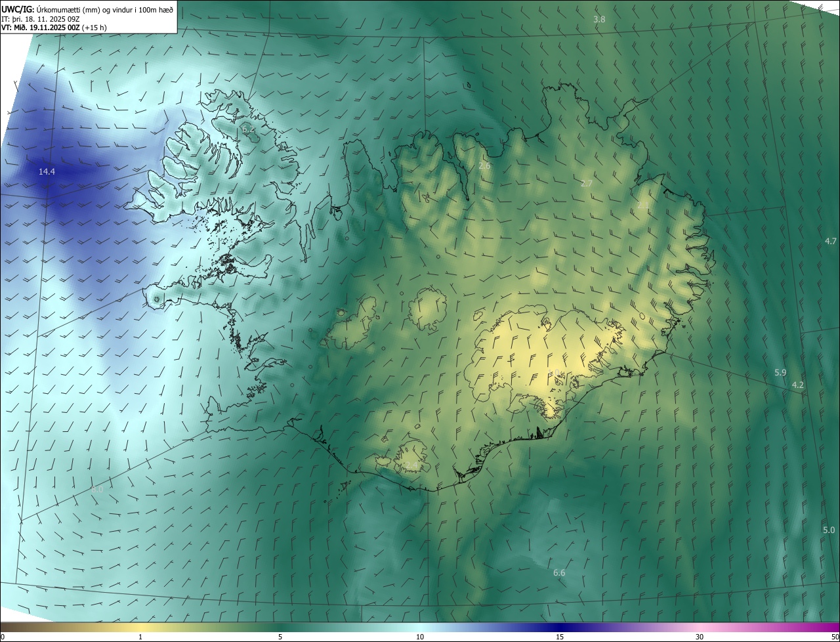This screenshot has height=642, width=840.
Task: Click the colour scale tick label 10
Action: pos(420,637)
